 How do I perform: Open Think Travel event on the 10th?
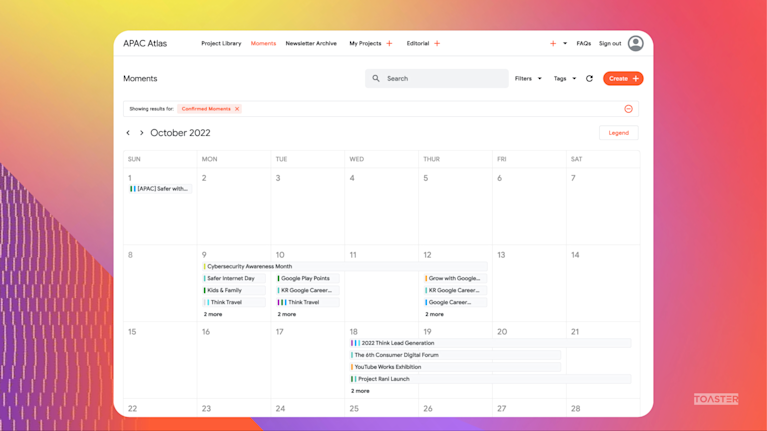[x=308, y=302]
